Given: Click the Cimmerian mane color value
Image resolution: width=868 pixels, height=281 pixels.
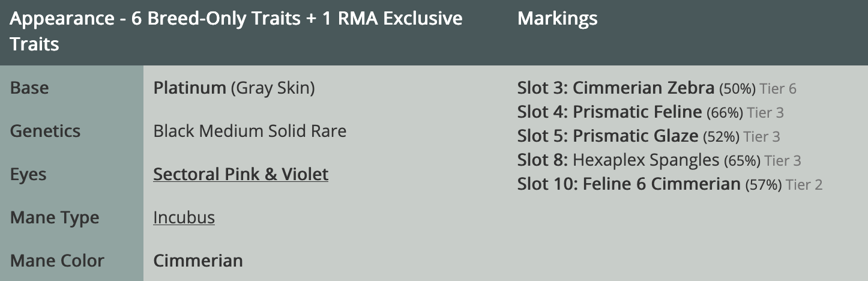Looking at the screenshot, I should (x=198, y=261).
